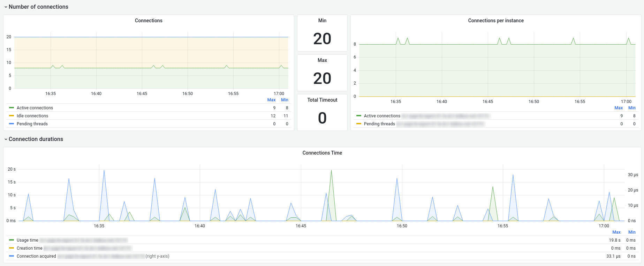The width and height of the screenshot is (644, 266).
Task: Toggle Usage time series visibility
Action: coord(28,240)
